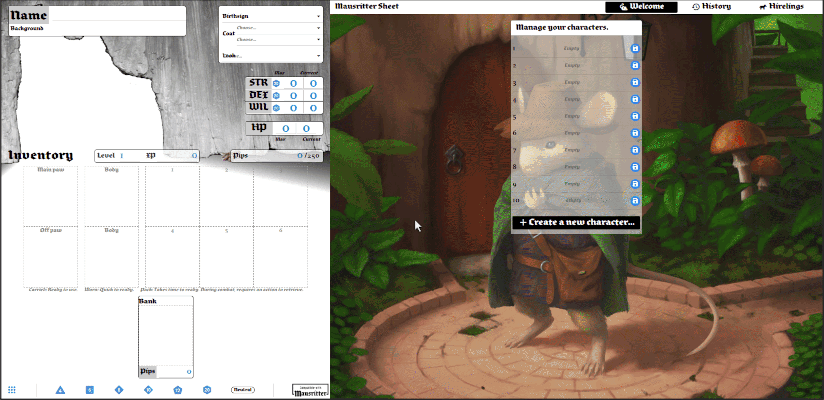The width and height of the screenshot is (824, 400).
Task: Save to character slot 3
Action: point(635,83)
